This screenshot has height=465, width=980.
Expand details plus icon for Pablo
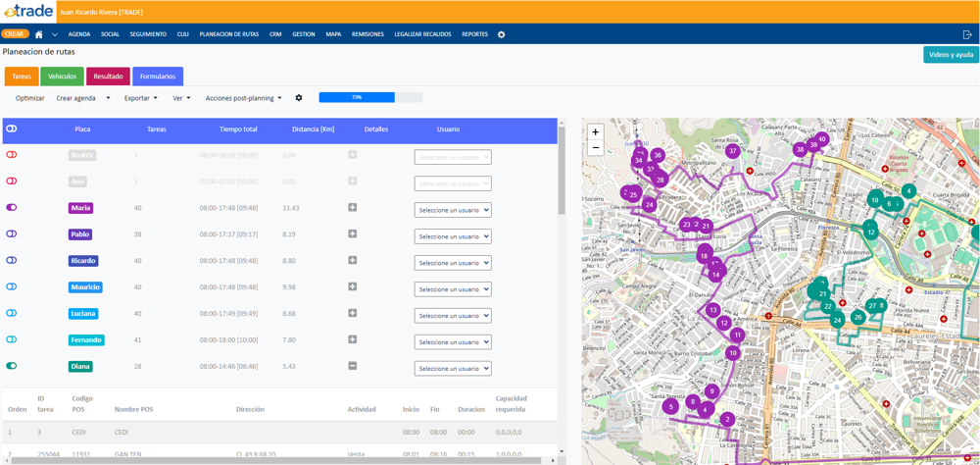click(x=353, y=233)
